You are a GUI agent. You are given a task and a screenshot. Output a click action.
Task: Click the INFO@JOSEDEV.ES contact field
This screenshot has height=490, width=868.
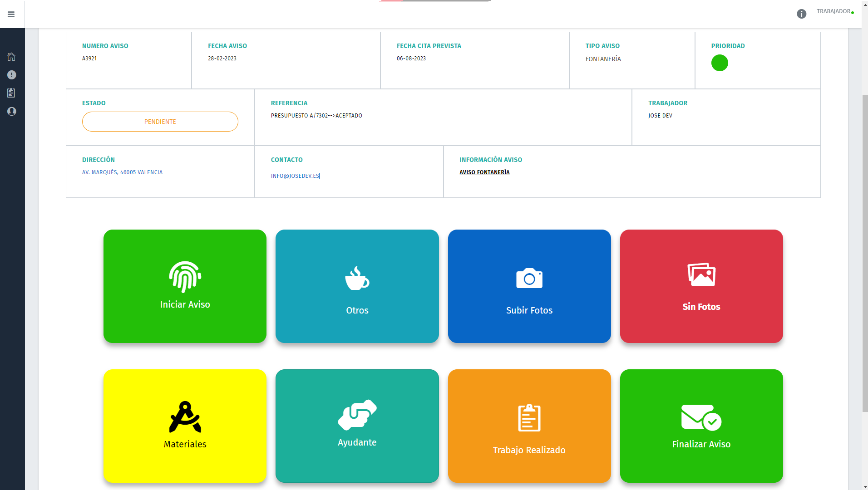[x=295, y=176]
